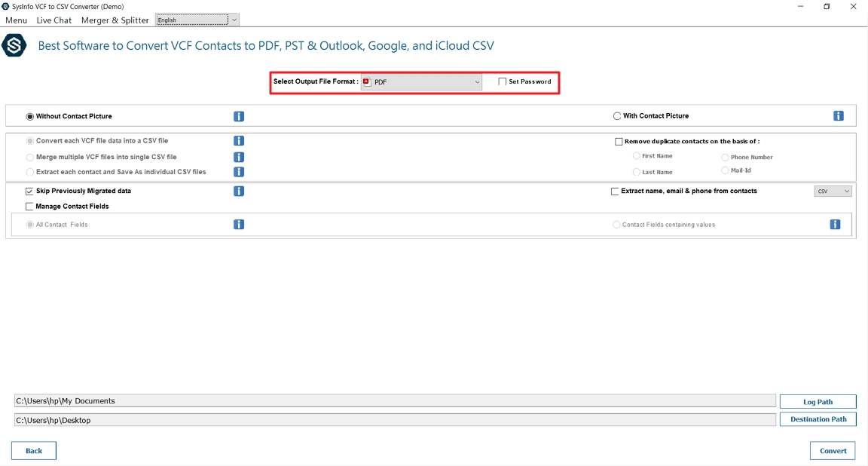Click the Convert button
The width and height of the screenshot is (868, 466).
(833, 450)
